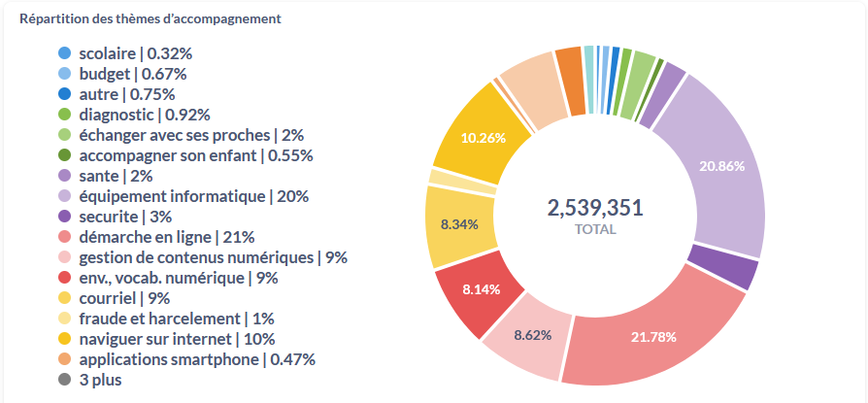This screenshot has height=403, width=868.
Task: Click the securite legend label
Action: 125,217
